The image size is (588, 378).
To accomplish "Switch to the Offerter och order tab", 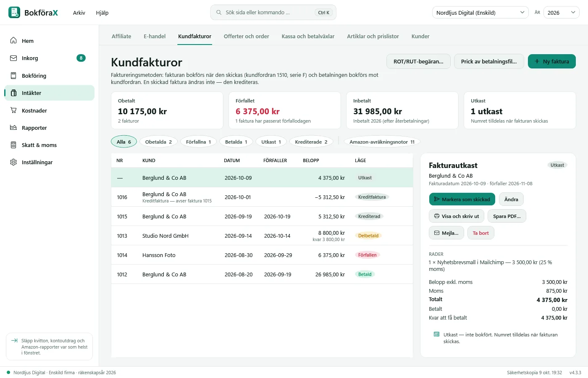I will point(247,37).
